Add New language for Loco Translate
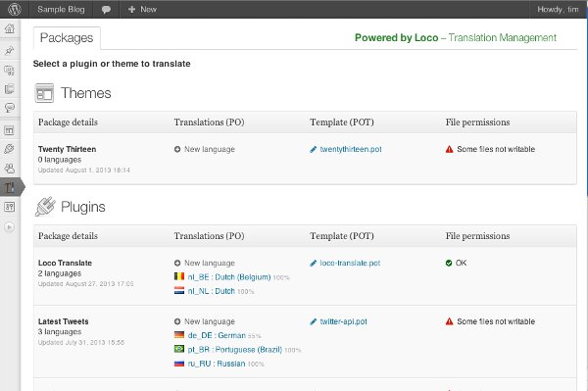The image size is (588, 391). pos(205,264)
